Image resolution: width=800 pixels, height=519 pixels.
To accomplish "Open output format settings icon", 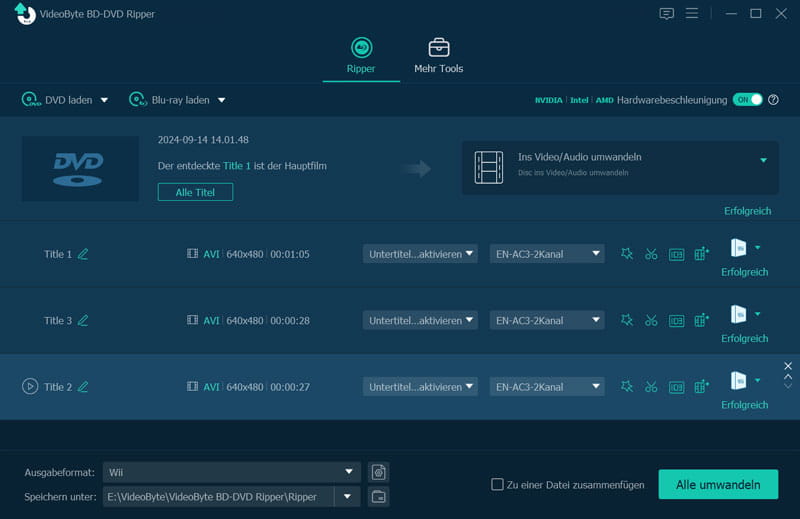I will [379, 472].
